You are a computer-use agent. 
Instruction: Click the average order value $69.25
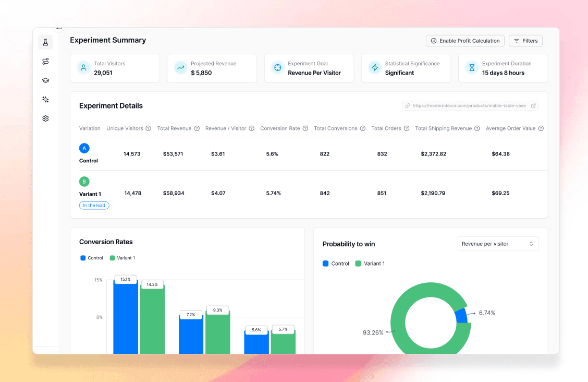pyautogui.click(x=500, y=193)
